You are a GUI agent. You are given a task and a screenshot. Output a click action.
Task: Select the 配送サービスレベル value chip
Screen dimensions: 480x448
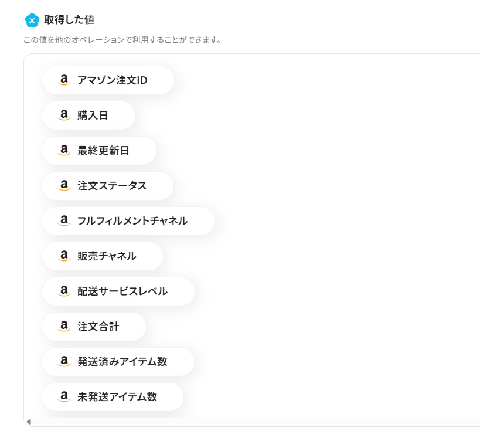122,291
